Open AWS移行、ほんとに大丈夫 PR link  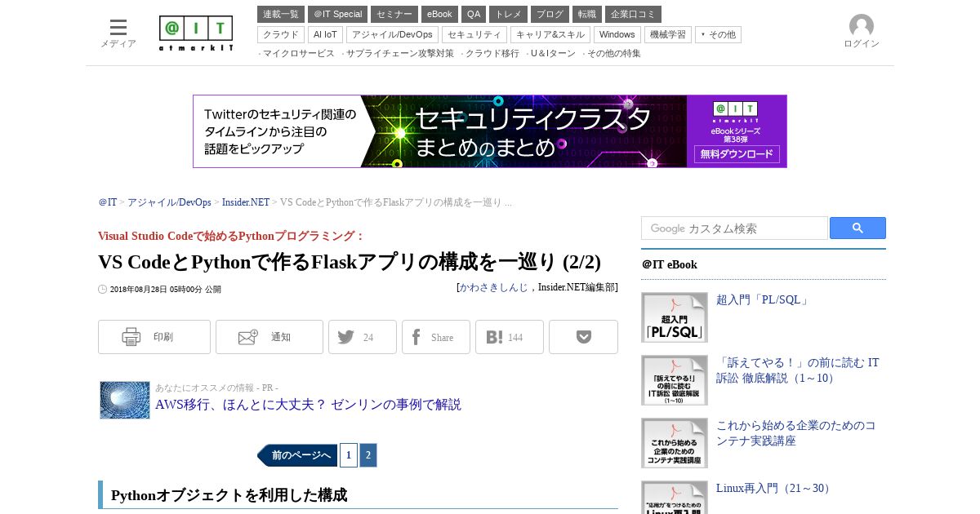(308, 405)
